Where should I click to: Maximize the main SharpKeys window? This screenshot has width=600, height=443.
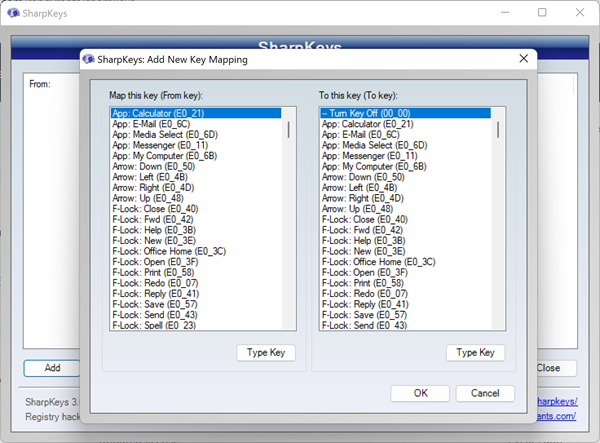pyautogui.click(x=542, y=13)
